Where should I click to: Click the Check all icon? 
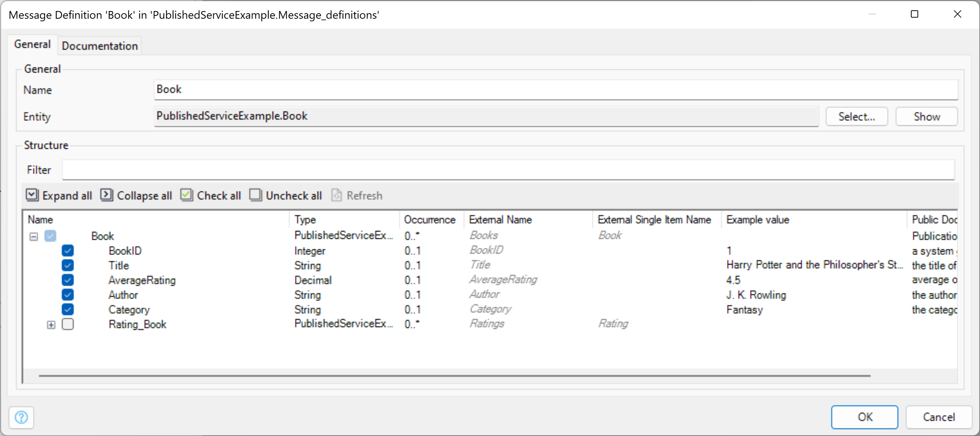[x=186, y=195]
